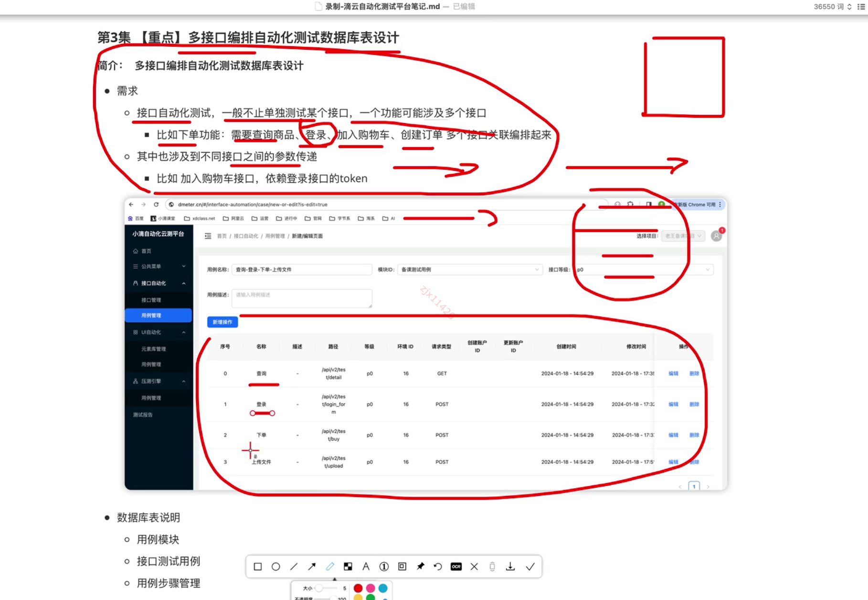Screen dimensions: 868x600
Task: Collapse the UI自动化 sidebar group
Action: (159, 332)
